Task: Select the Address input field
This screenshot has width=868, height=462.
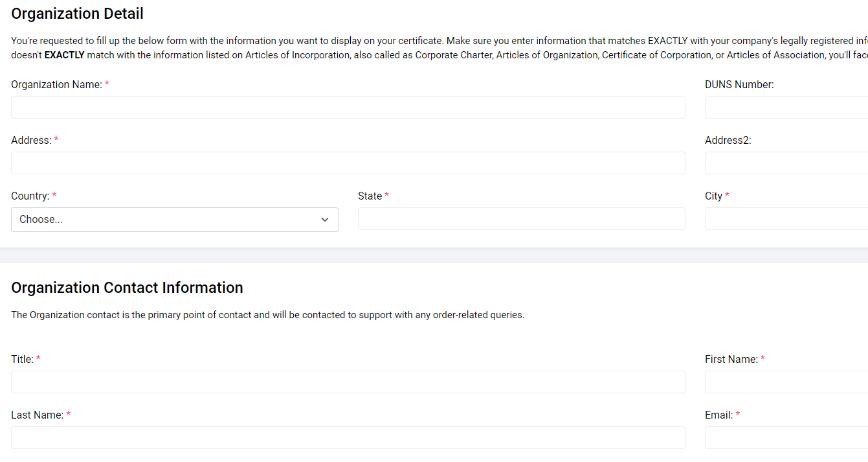Action: tap(348, 163)
